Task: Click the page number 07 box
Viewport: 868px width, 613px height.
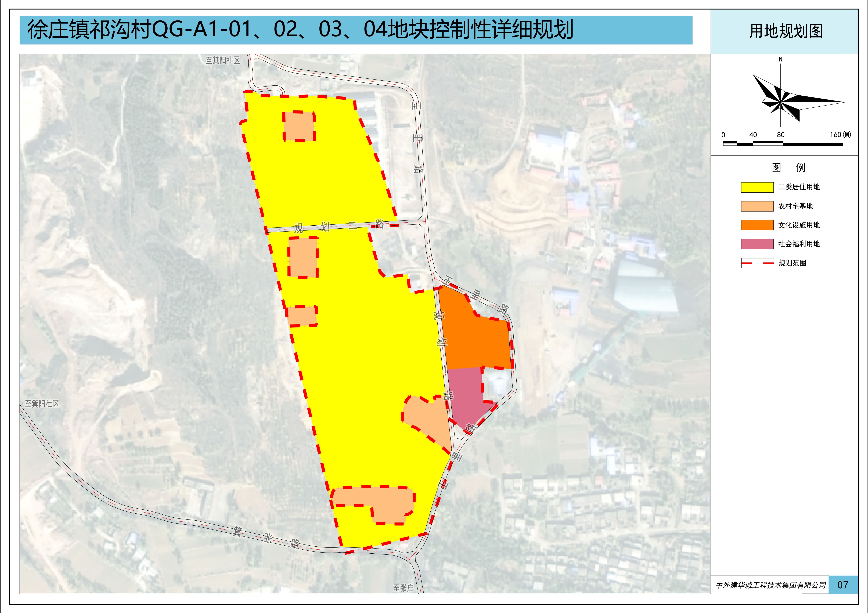Action: [x=843, y=585]
